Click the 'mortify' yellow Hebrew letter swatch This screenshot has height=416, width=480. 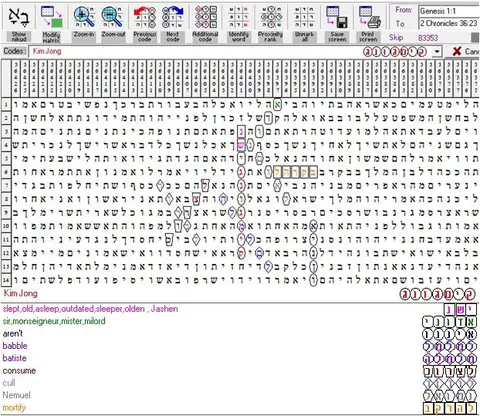tap(450, 408)
